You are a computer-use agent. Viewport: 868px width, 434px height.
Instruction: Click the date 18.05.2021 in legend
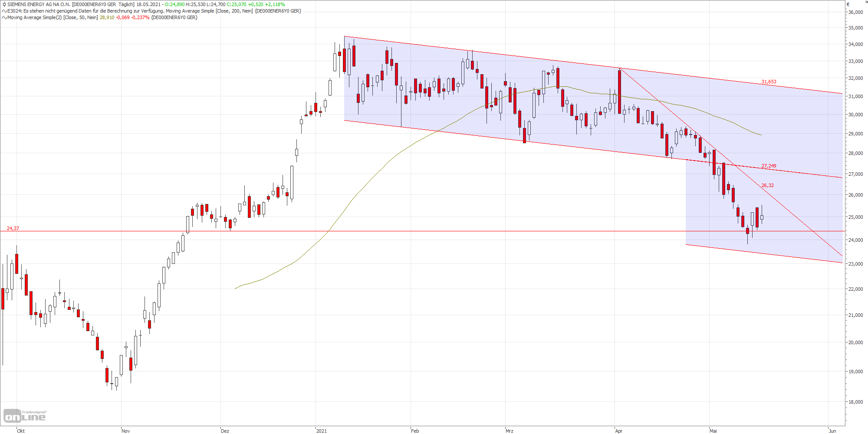148,4
